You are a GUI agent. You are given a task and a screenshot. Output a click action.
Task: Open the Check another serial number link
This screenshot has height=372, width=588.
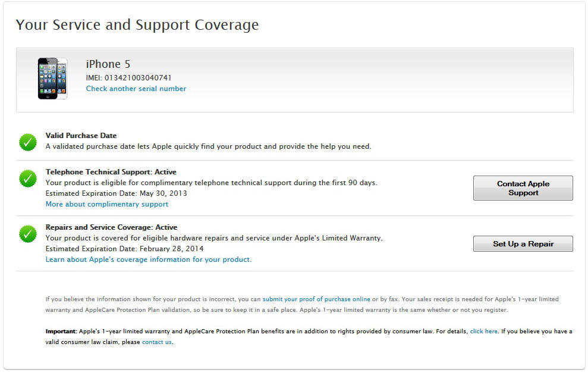click(136, 89)
